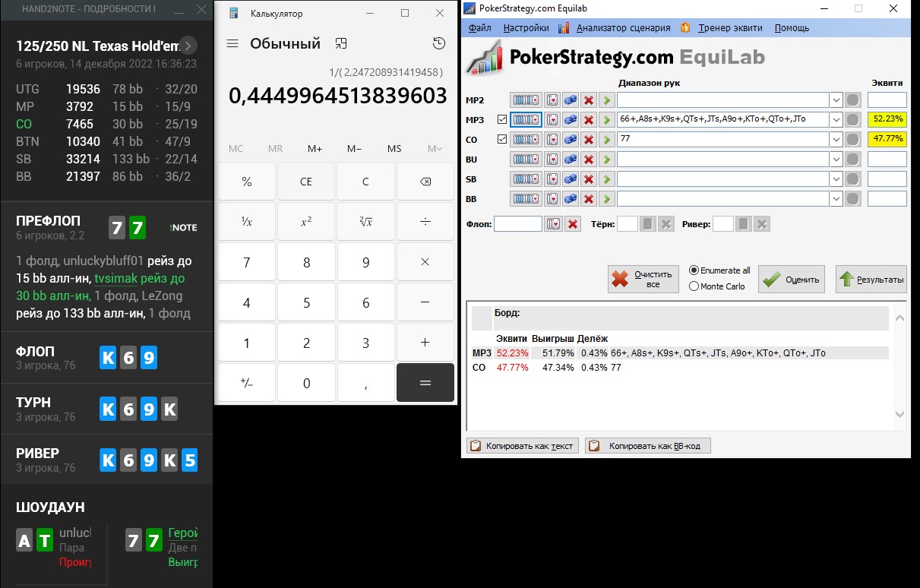Toggle Calculator keep-on-top mode icon
The image size is (920, 588).
click(x=342, y=44)
